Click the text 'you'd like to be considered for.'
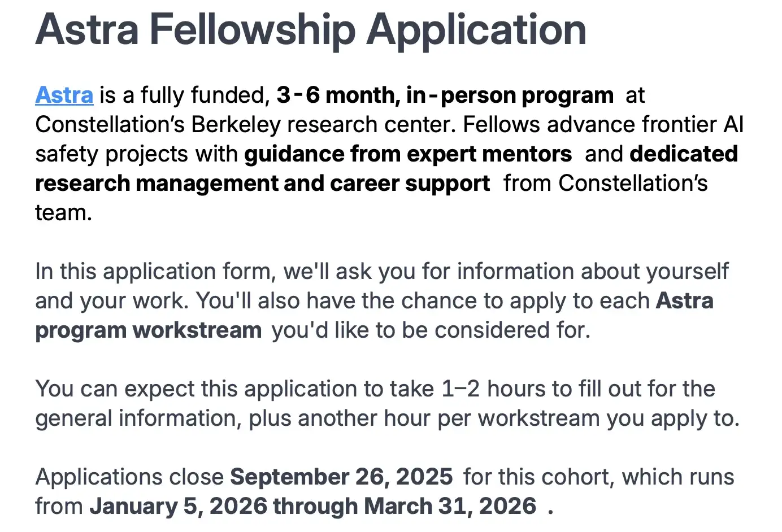The image size is (782, 532). 431,330
